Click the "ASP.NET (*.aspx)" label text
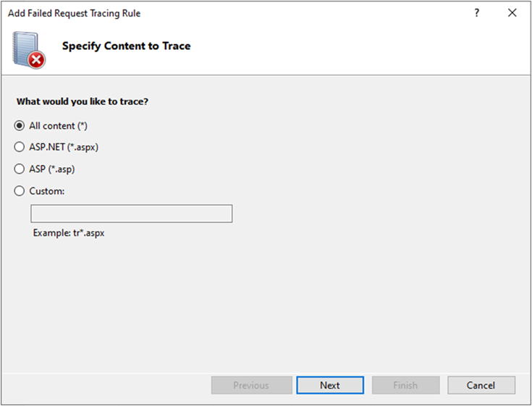The width and height of the screenshot is (532, 406). [x=64, y=147]
